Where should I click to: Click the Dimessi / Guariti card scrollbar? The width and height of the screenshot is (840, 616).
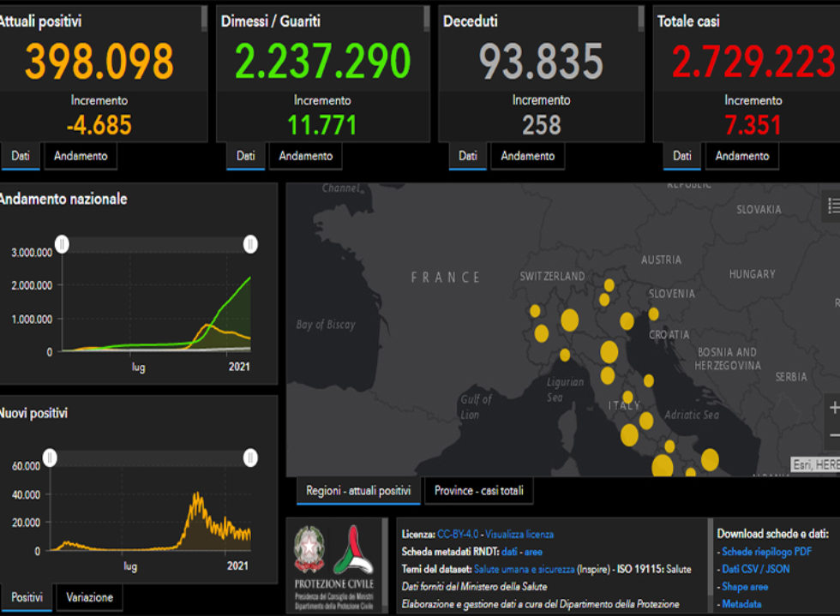click(x=427, y=18)
